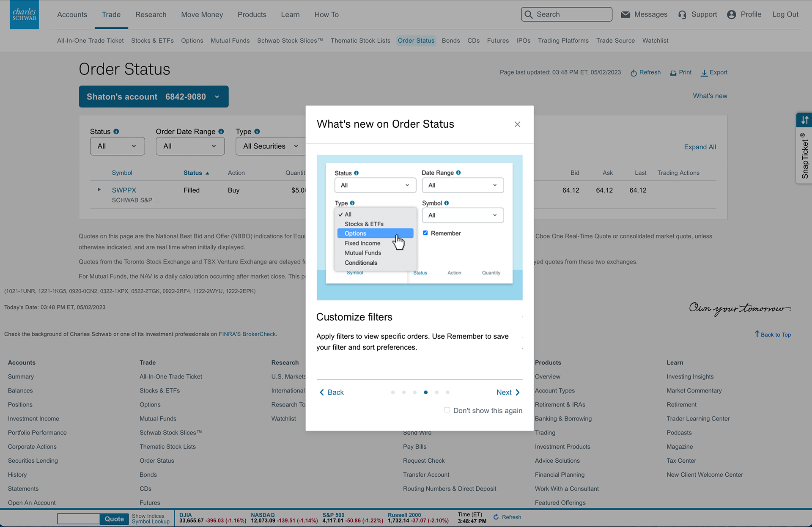Switch to Mutual Funds subtab

point(230,41)
